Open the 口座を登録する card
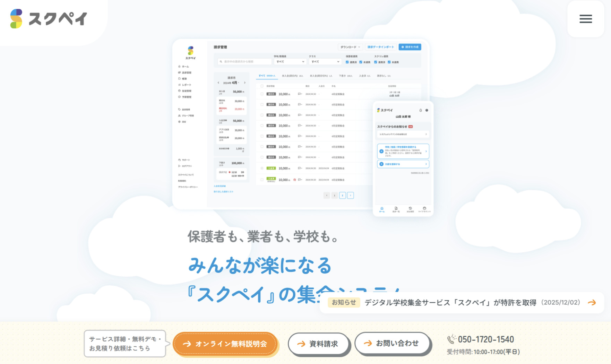This screenshot has height=364, width=611. tap(403, 164)
